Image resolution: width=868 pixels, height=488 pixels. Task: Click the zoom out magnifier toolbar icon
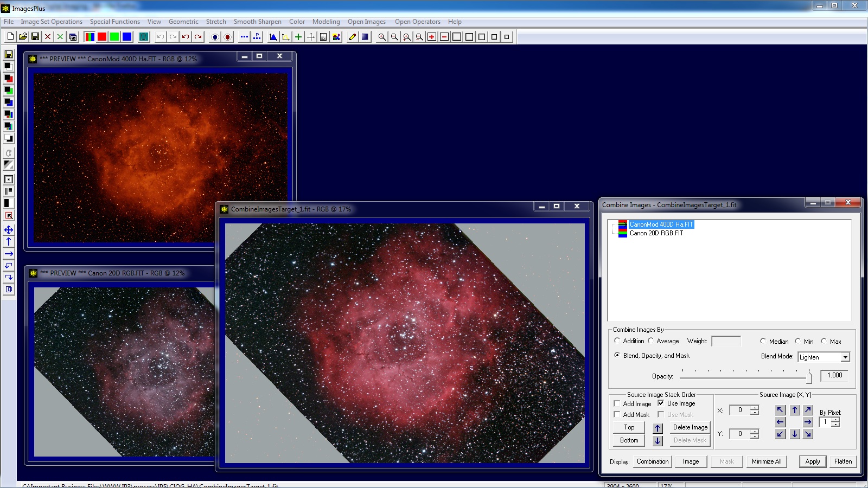point(394,37)
